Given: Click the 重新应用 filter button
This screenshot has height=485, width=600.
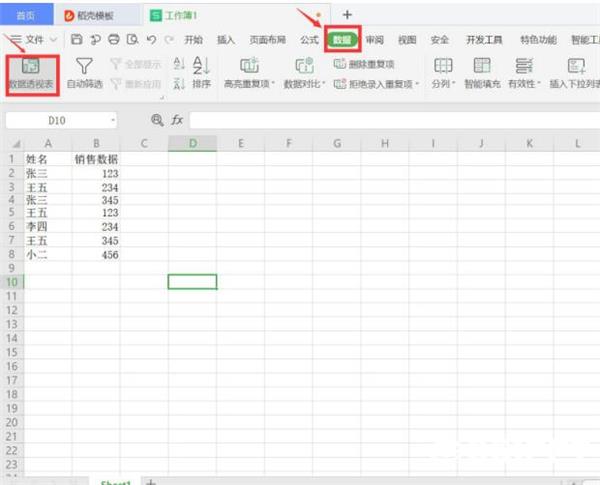Looking at the screenshot, I should coord(136,83).
